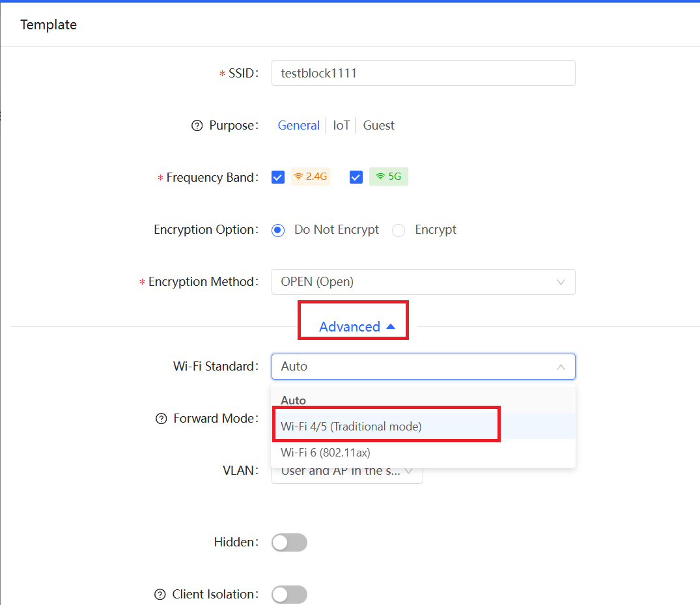
Task: Click the help icon beside Forward Mode
Action: click(x=161, y=419)
